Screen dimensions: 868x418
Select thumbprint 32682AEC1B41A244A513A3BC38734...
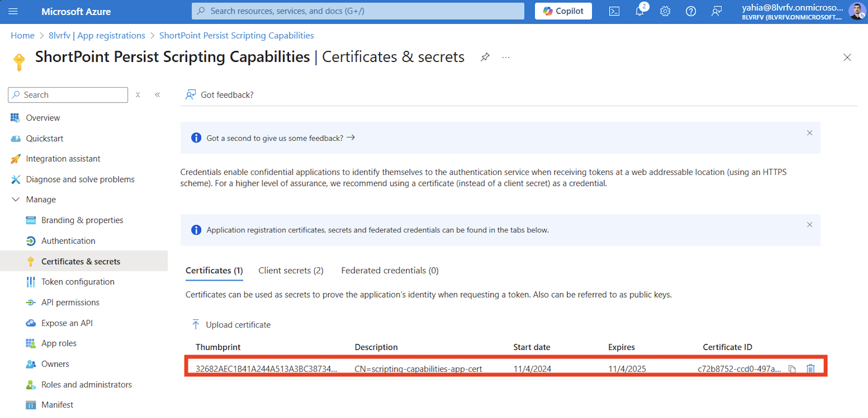[266, 369]
